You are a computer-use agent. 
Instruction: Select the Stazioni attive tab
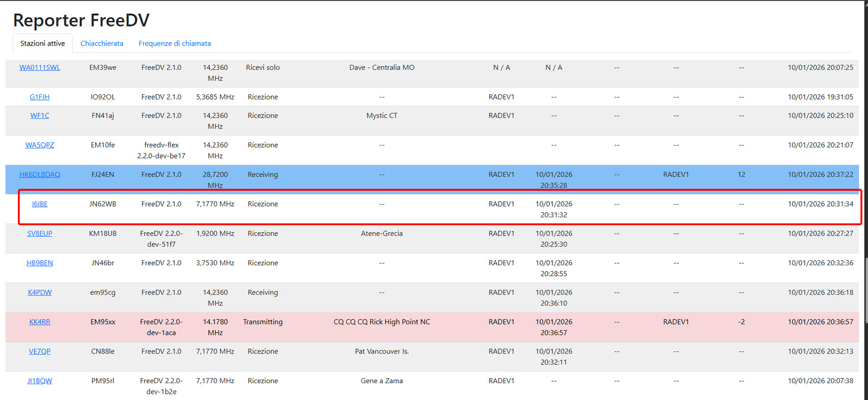click(x=42, y=43)
